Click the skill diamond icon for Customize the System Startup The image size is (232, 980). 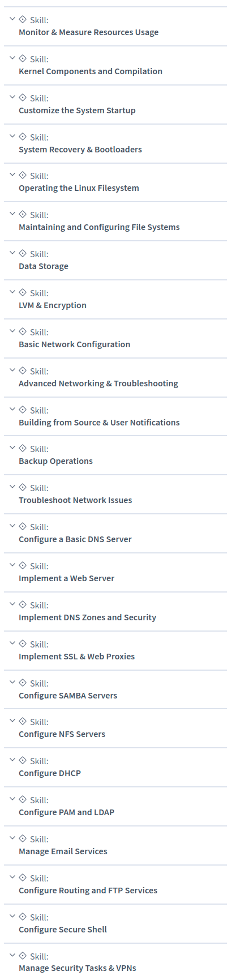pos(23,97)
